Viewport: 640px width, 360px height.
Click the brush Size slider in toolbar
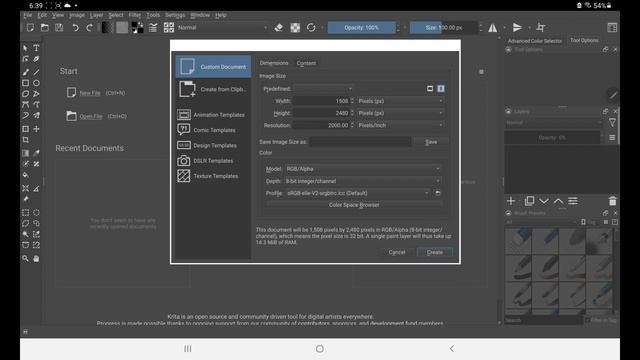(444, 28)
